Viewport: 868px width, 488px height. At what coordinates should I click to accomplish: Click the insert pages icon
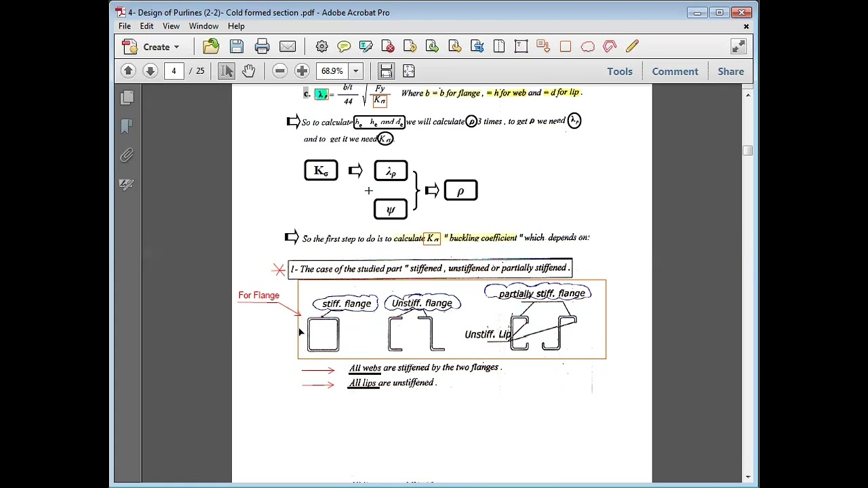coord(454,47)
